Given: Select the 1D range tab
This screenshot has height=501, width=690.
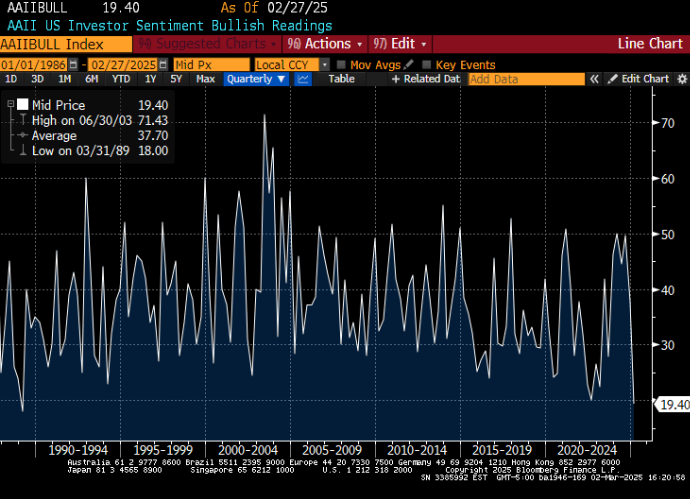Looking at the screenshot, I should (x=11, y=79).
